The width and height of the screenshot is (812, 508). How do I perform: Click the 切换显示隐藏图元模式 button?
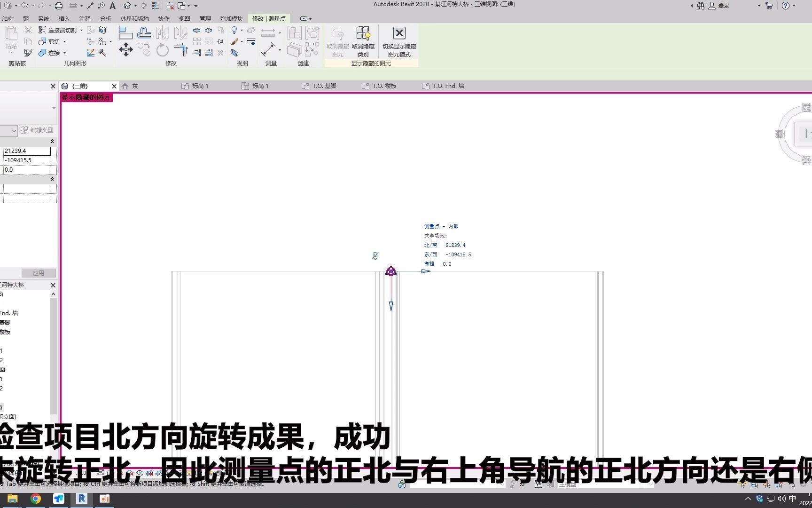coord(398,42)
